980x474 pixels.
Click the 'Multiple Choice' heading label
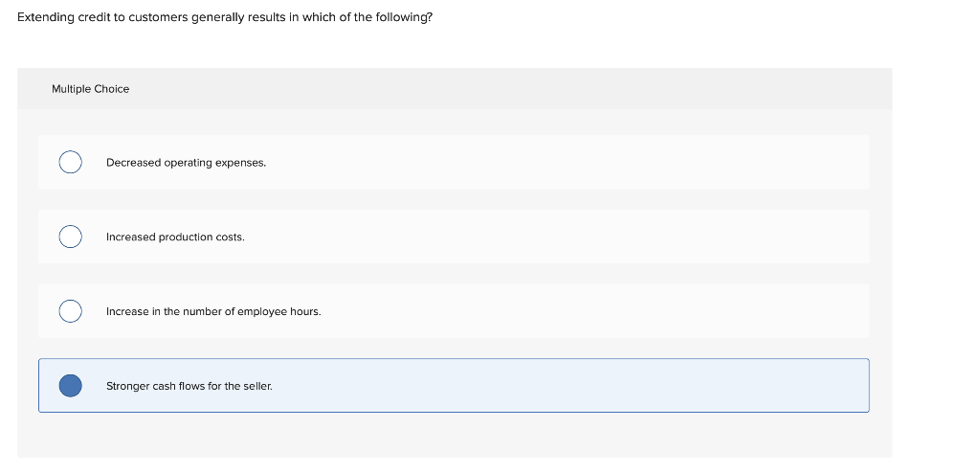coord(90,89)
